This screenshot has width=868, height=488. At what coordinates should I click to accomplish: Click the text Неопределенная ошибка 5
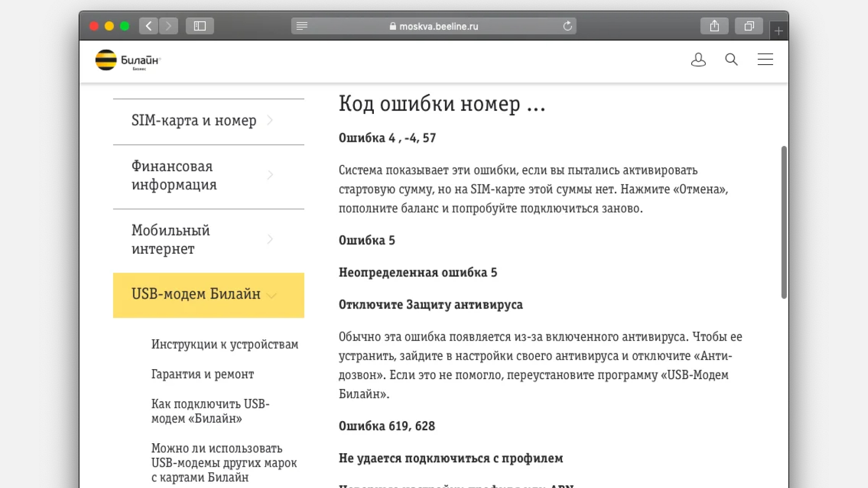click(x=418, y=272)
